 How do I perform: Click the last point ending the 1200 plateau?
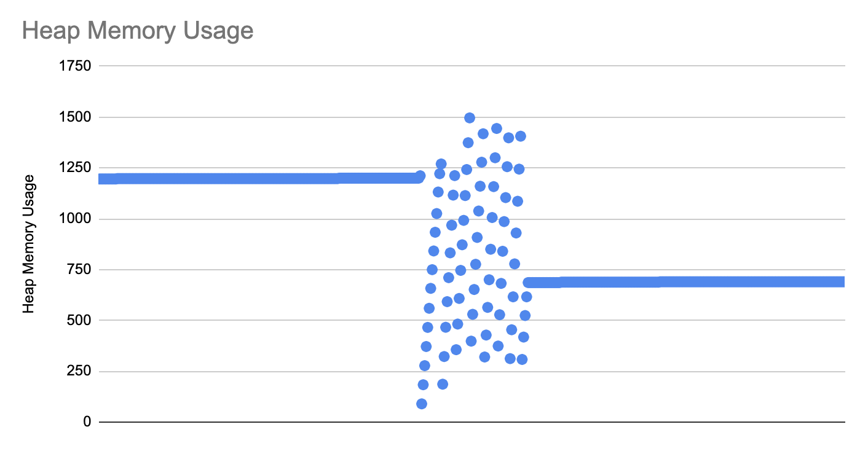420,176
